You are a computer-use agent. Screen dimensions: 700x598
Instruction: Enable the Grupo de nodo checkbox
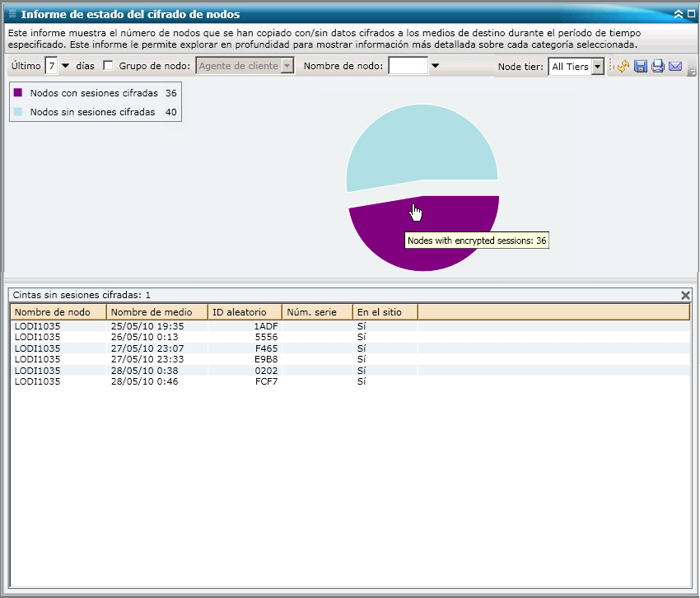[108, 66]
